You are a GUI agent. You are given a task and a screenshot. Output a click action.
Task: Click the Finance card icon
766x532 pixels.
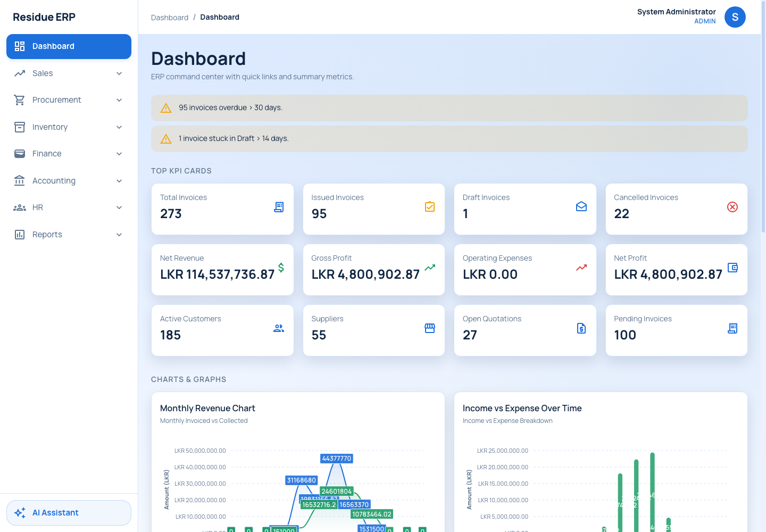tap(20, 154)
